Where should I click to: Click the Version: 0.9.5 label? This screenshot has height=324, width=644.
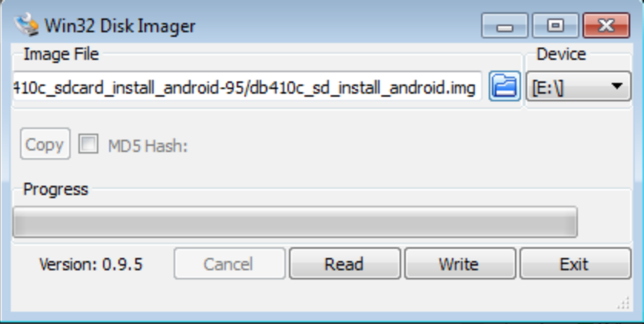pos(91,265)
